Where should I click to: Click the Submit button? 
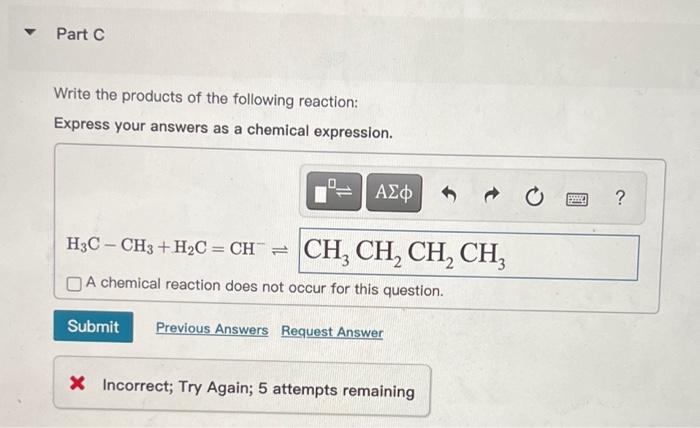(93, 327)
